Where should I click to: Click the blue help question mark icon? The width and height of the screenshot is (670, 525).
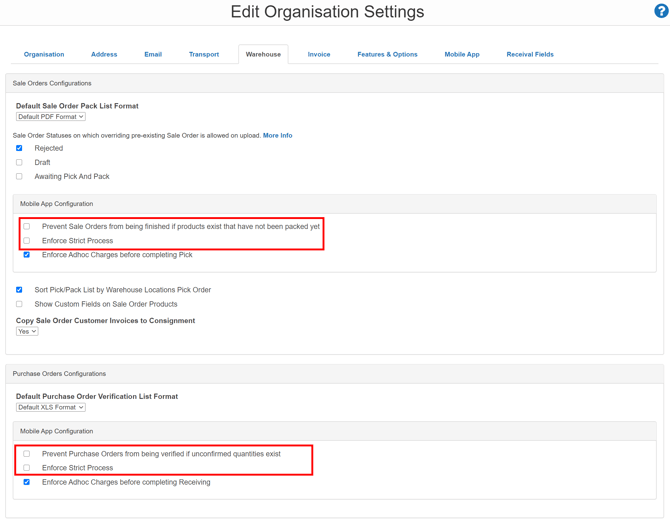click(660, 11)
